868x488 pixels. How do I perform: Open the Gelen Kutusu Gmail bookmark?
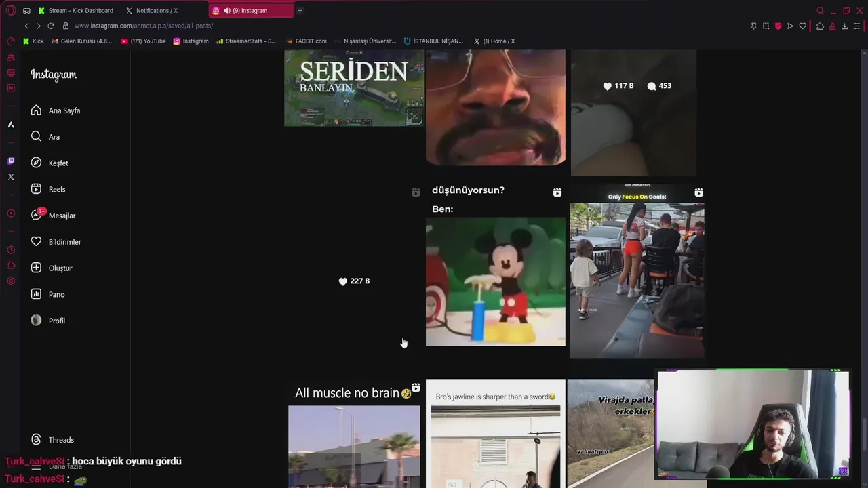coord(82,41)
